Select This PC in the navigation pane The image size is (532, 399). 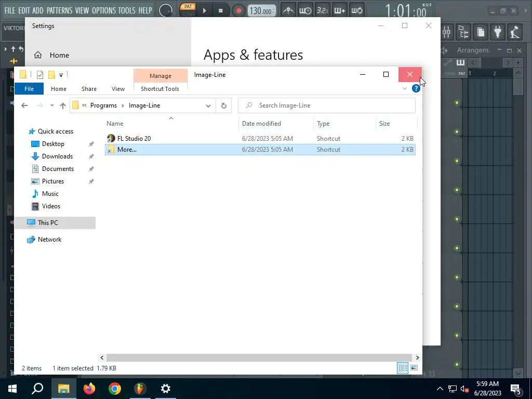click(55, 223)
